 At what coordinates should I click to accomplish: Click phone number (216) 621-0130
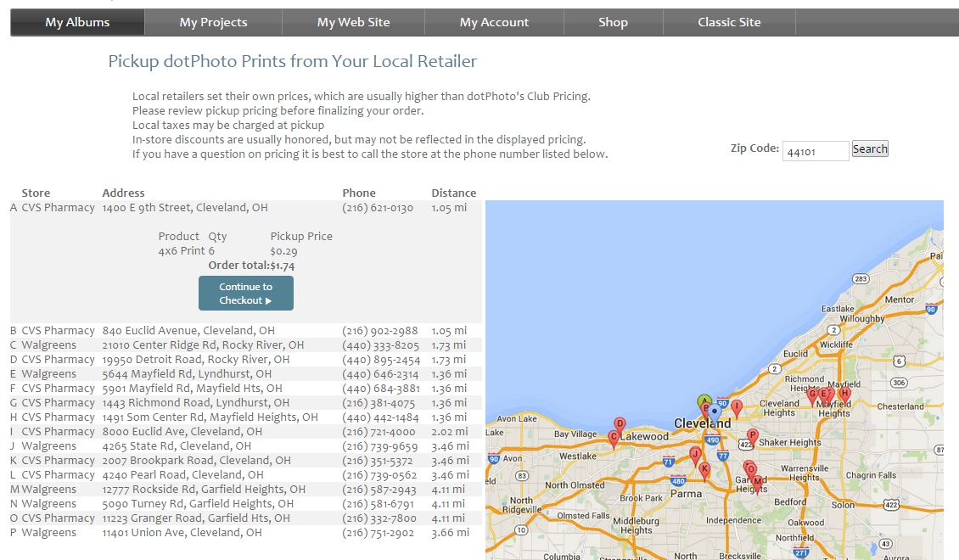(378, 208)
